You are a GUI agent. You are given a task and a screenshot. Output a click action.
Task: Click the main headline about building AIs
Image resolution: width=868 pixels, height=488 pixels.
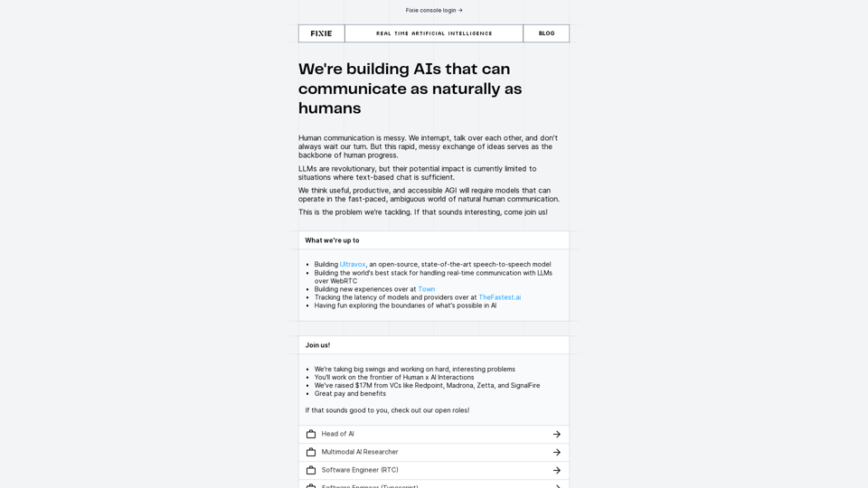tap(410, 89)
